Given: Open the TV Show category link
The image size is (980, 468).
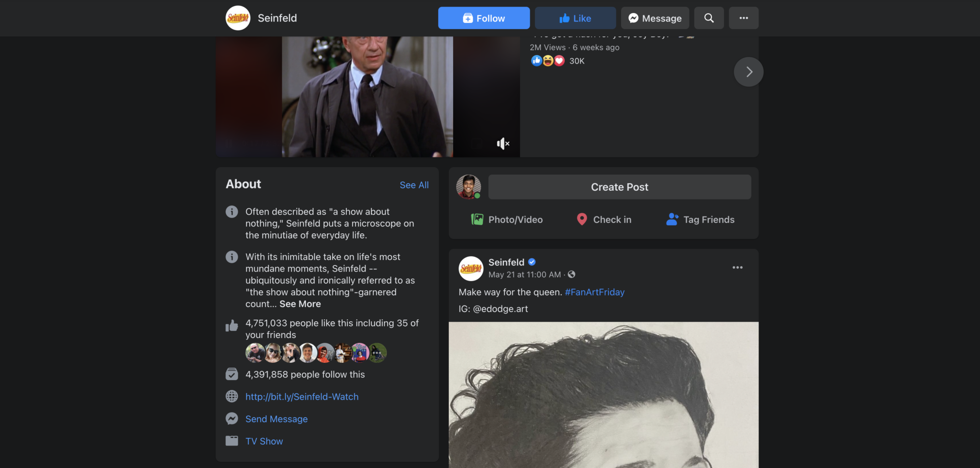Looking at the screenshot, I should tap(264, 441).
